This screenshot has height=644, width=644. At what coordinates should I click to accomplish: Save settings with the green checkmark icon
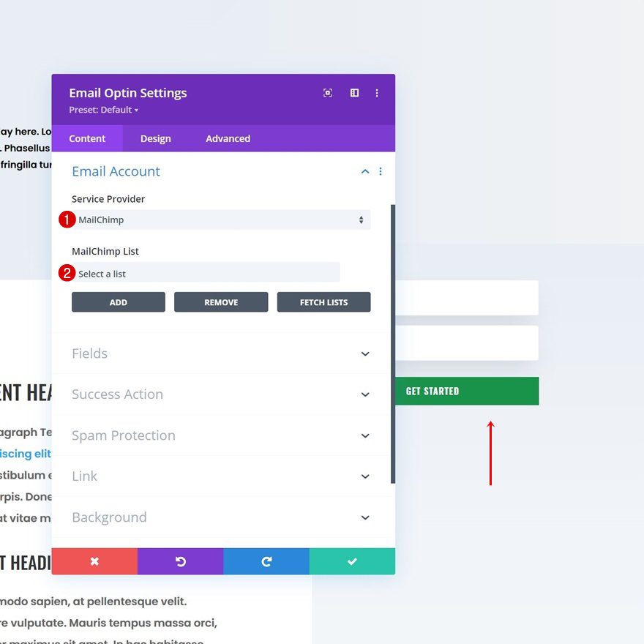click(352, 561)
